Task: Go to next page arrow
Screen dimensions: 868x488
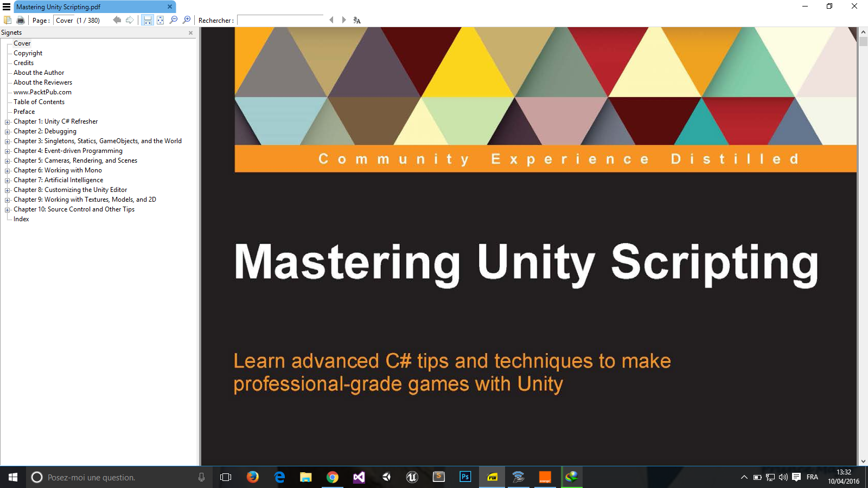Action: (130, 20)
